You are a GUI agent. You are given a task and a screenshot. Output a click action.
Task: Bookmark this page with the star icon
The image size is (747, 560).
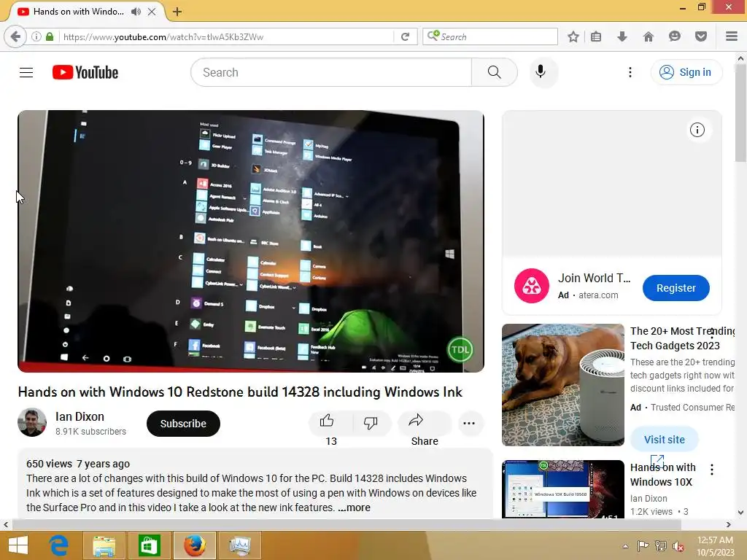573,36
